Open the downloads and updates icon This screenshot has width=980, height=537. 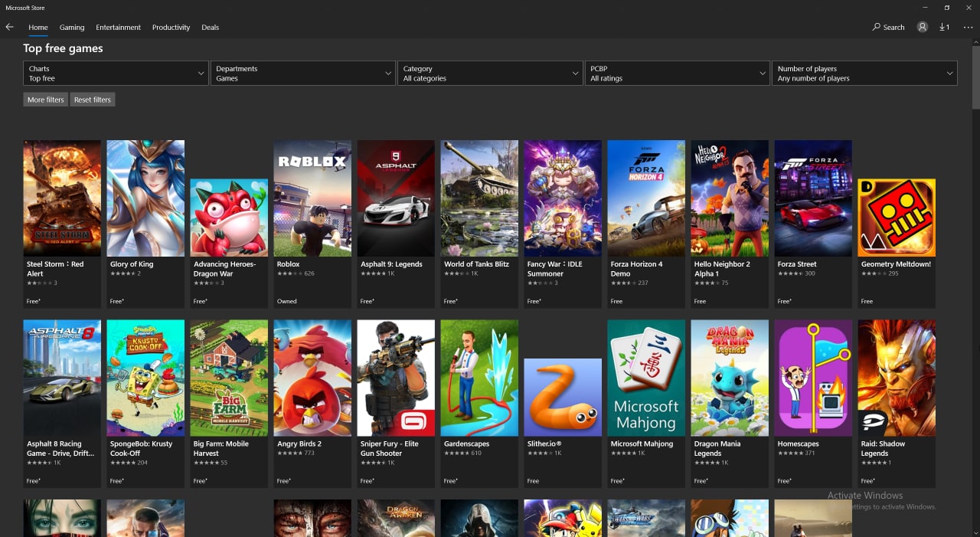tap(945, 27)
